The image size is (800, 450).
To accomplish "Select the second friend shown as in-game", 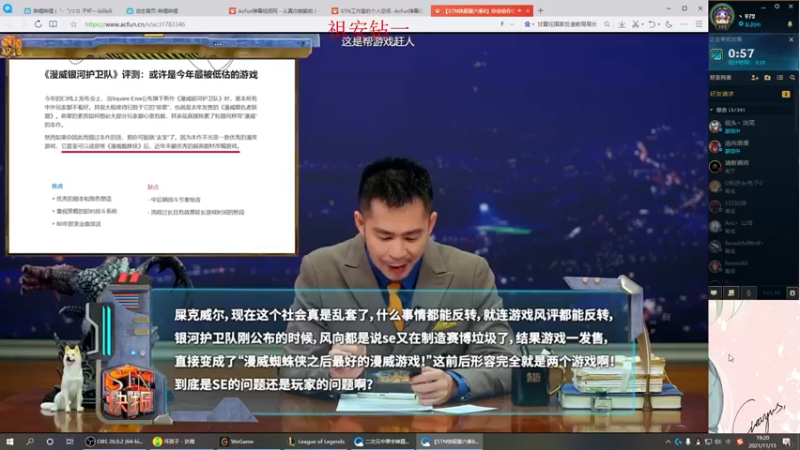I will coord(753,147).
